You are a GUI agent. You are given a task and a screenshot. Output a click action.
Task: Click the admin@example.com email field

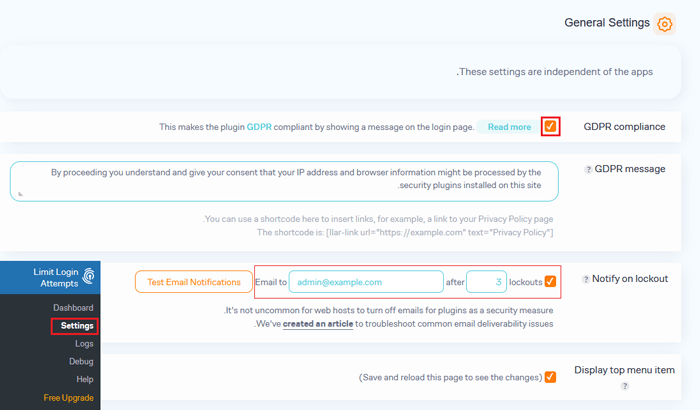pos(366,282)
